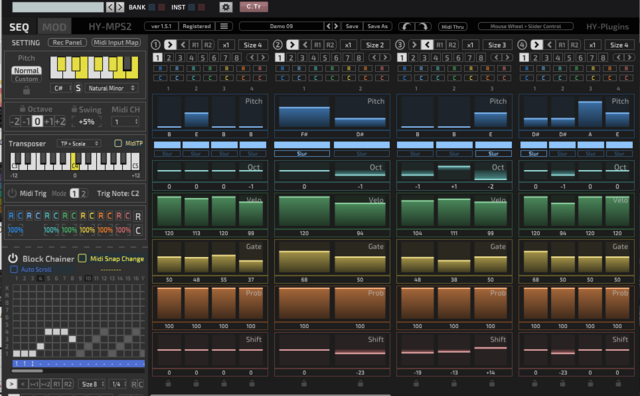Image resolution: width=640 pixels, height=396 pixels.
Task: Toggle the first Slur button in sequencer 2
Action: click(x=302, y=154)
